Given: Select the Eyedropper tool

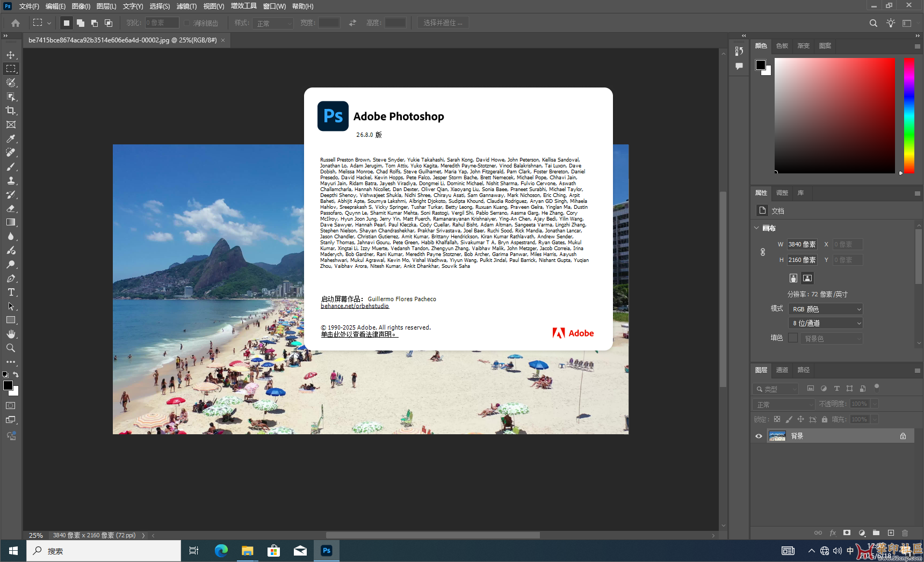Looking at the screenshot, I should point(11,138).
